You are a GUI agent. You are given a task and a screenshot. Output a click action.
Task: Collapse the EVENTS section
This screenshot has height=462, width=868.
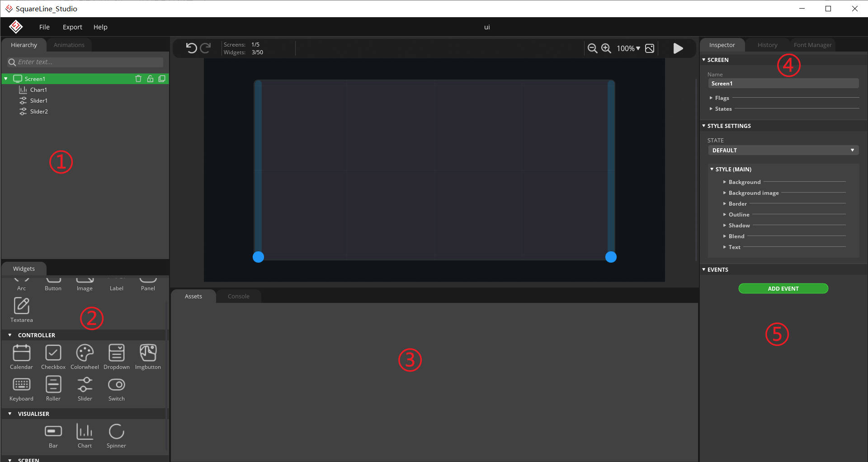coord(704,269)
